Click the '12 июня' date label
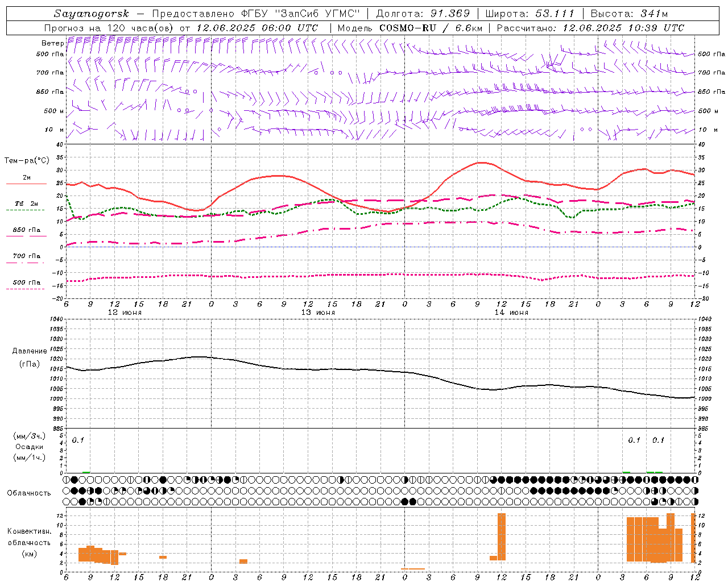Screen dimensions: 728x582 (x=125, y=313)
